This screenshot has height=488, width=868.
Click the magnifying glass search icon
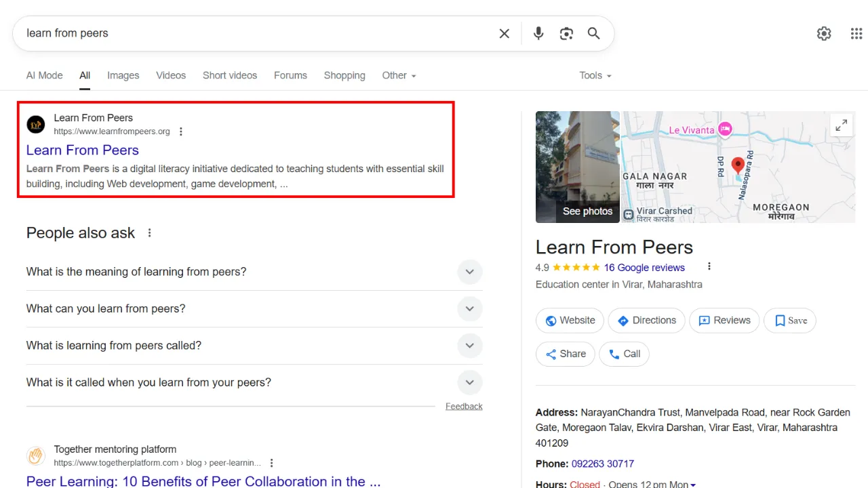(594, 33)
